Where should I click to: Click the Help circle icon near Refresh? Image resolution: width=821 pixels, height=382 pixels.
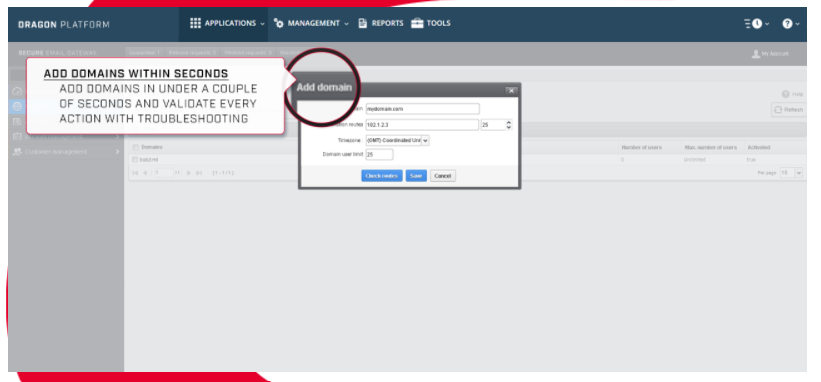point(785,94)
